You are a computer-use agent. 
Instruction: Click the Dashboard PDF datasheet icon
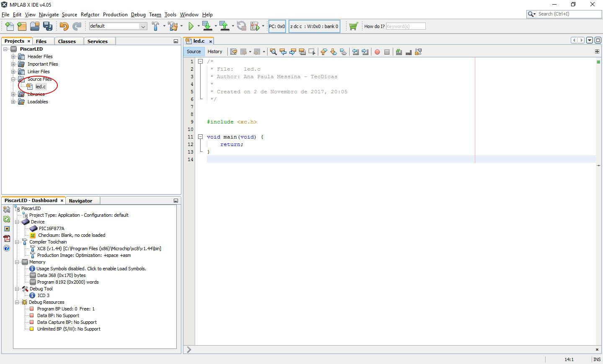(x=7, y=238)
